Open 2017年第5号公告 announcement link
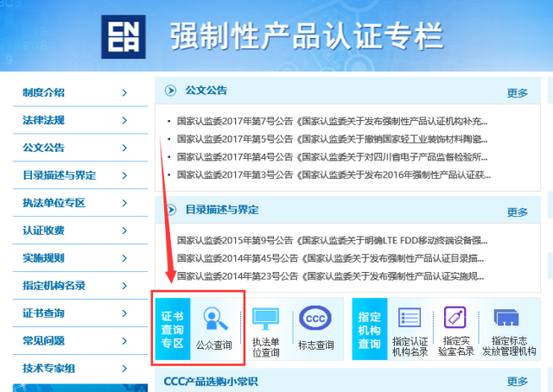 (332, 139)
